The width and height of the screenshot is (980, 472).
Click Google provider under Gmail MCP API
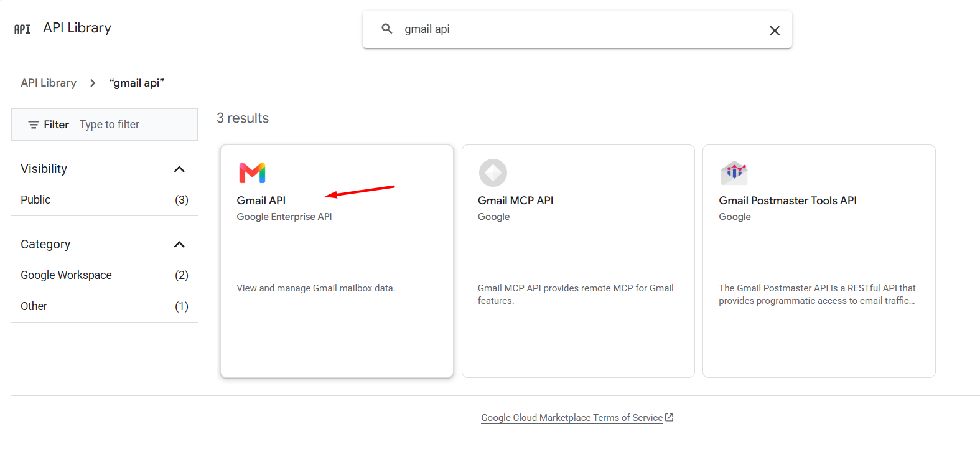[x=494, y=217]
